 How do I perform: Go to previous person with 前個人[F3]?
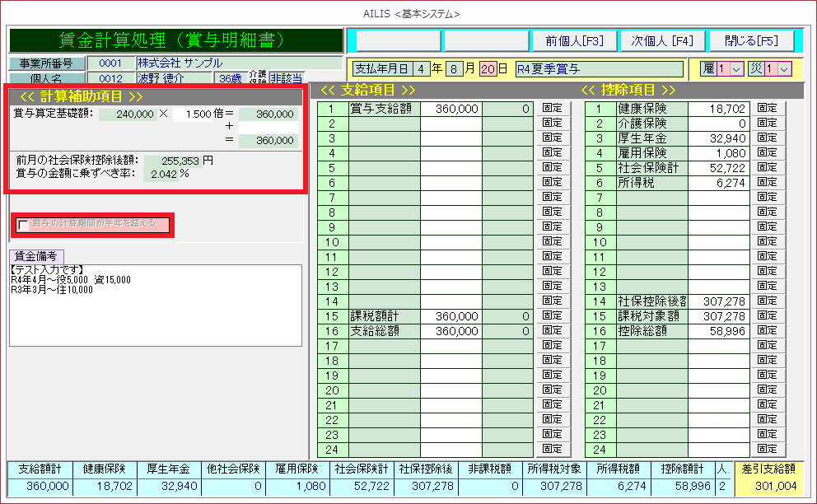point(574,41)
